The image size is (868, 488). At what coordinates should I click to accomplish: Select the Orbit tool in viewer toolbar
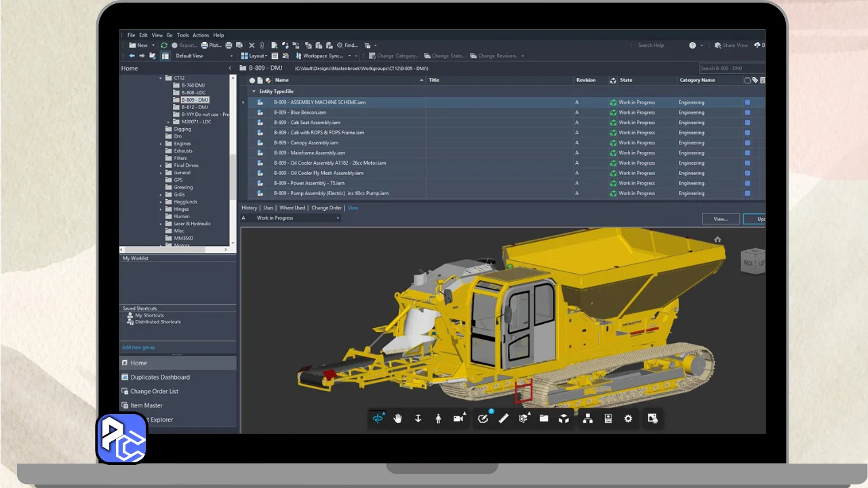coord(378,419)
